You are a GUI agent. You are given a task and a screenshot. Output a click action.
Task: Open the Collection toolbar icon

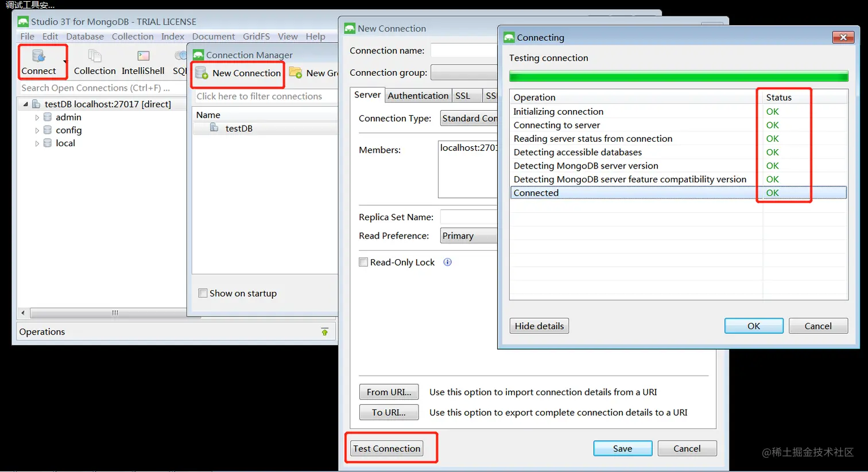(95, 56)
